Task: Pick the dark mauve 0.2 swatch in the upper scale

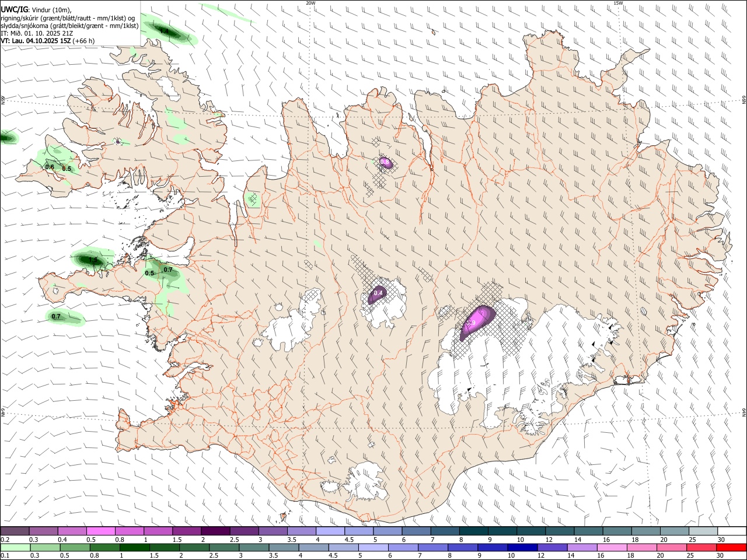Action: 15,531
